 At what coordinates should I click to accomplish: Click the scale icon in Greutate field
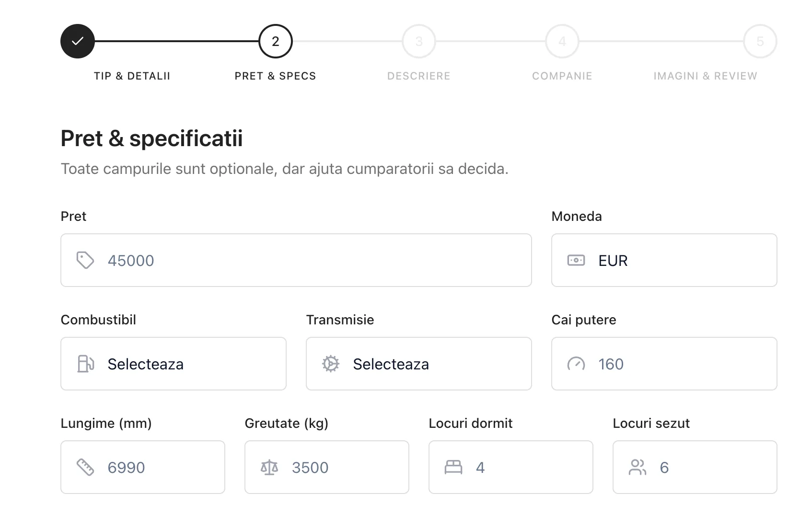[269, 467]
